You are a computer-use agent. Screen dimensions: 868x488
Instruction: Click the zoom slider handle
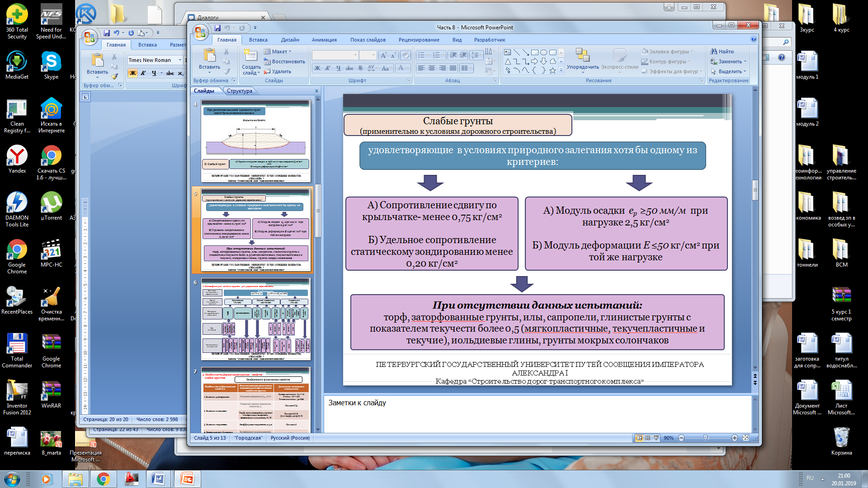[x=705, y=438]
